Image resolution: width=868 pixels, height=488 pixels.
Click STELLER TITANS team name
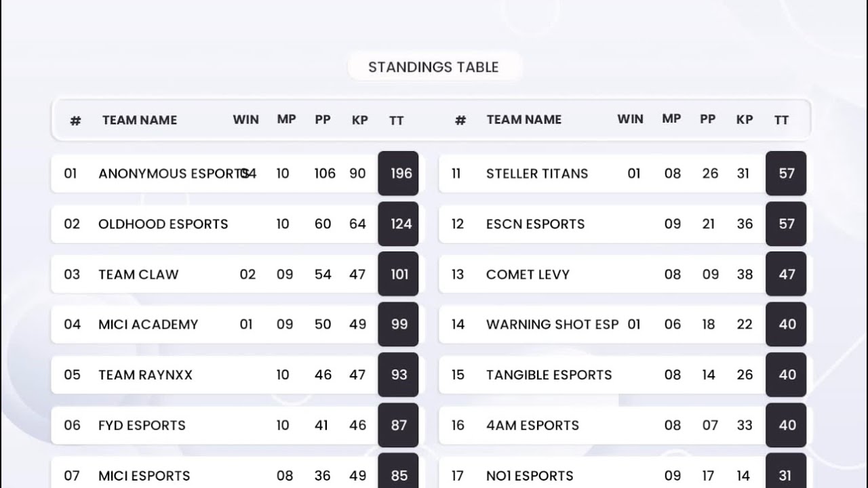pos(537,174)
